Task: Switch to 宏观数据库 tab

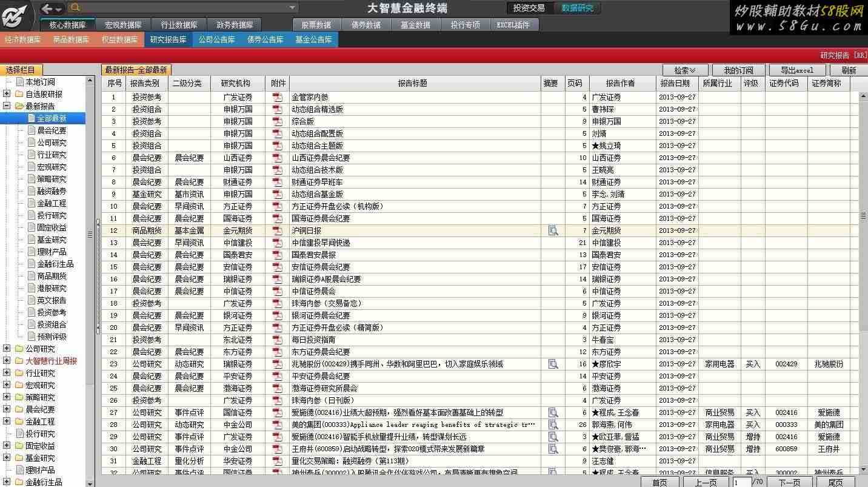Action: (x=123, y=25)
